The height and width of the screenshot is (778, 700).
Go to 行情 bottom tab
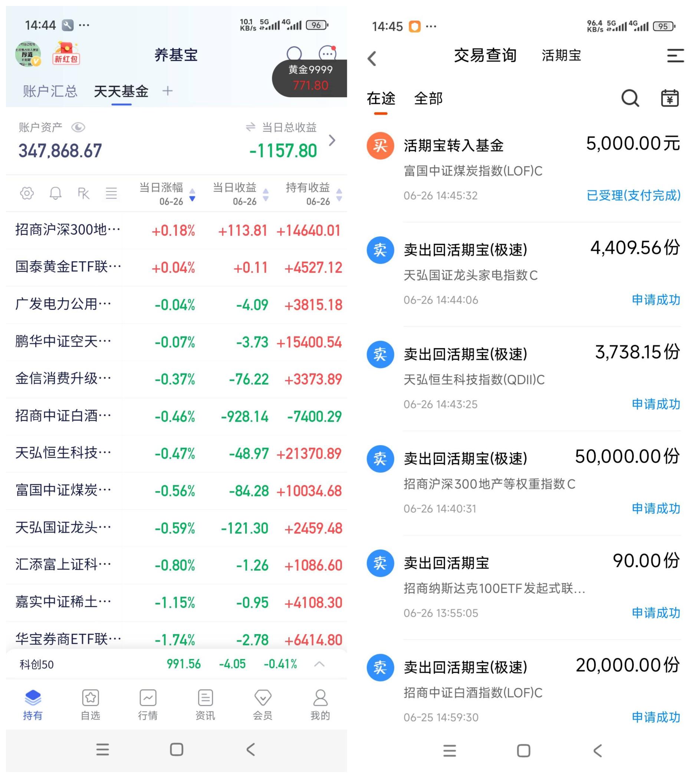coord(148,705)
